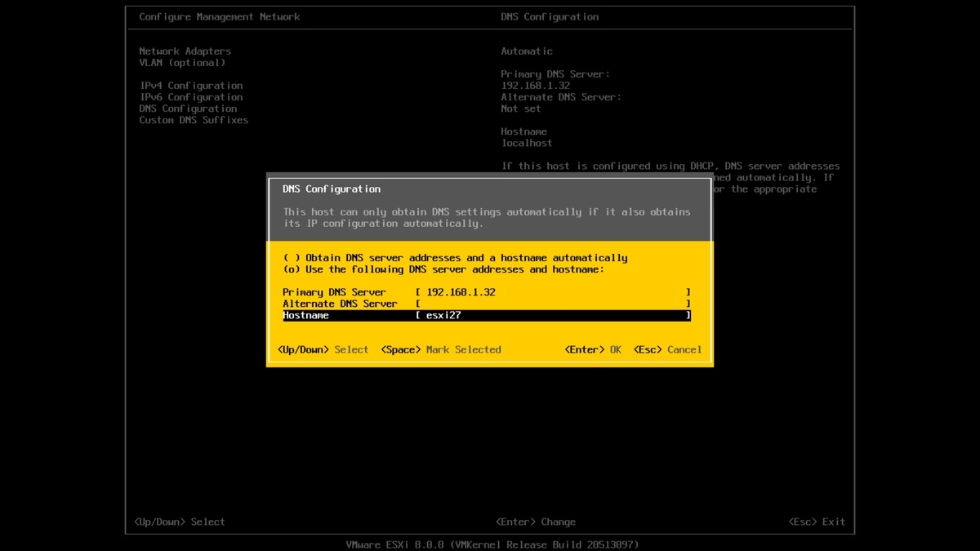Select IPv4 Configuration menu item
Screen dimensions: 980x551
[191, 86]
